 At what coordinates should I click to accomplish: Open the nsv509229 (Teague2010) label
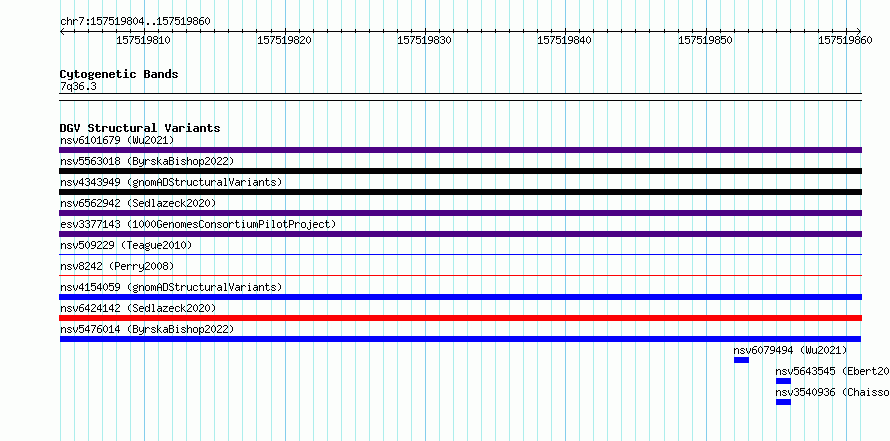click(126, 245)
